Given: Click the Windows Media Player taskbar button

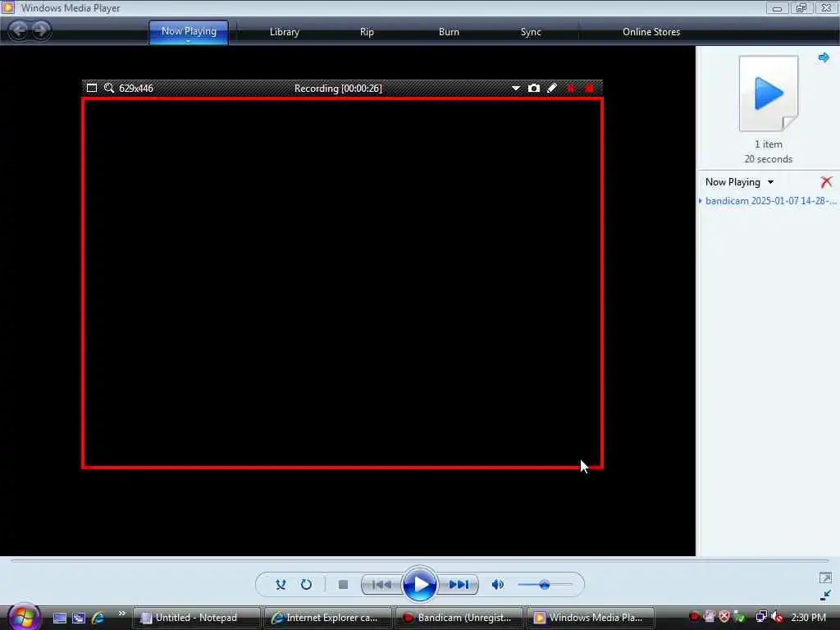Looking at the screenshot, I should [591, 618].
